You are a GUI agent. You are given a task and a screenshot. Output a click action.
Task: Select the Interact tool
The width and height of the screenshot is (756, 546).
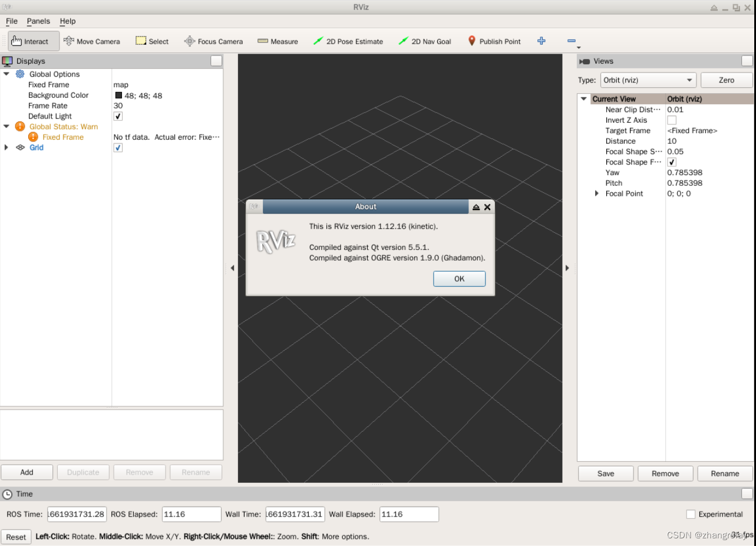click(x=34, y=41)
